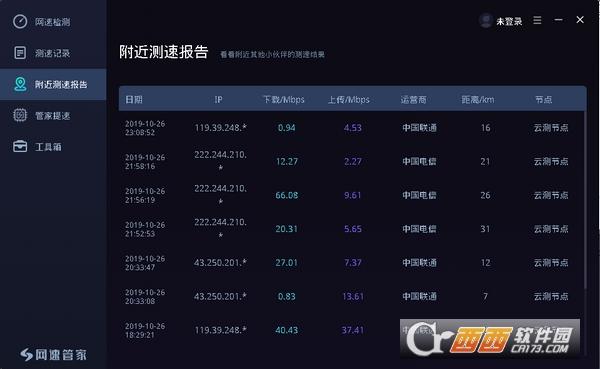Screen dimensions: 600x369
Task: Click download speed 40.43
Action: click(x=287, y=330)
